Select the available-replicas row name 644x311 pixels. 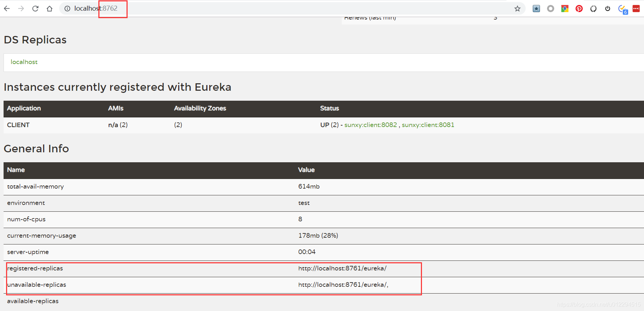[33, 301]
